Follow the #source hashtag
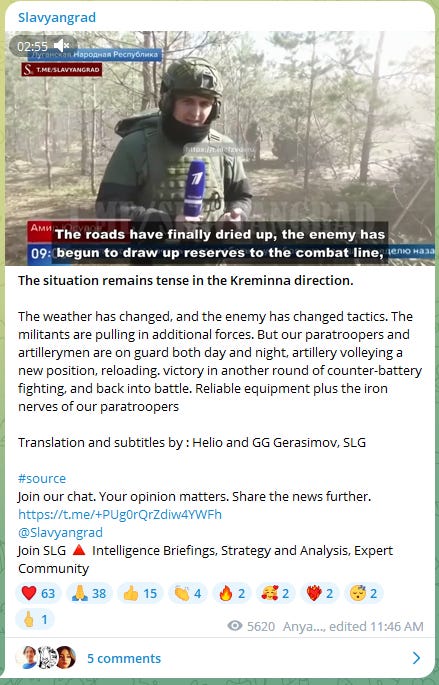This screenshot has height=685, width=439. [42, 478]
